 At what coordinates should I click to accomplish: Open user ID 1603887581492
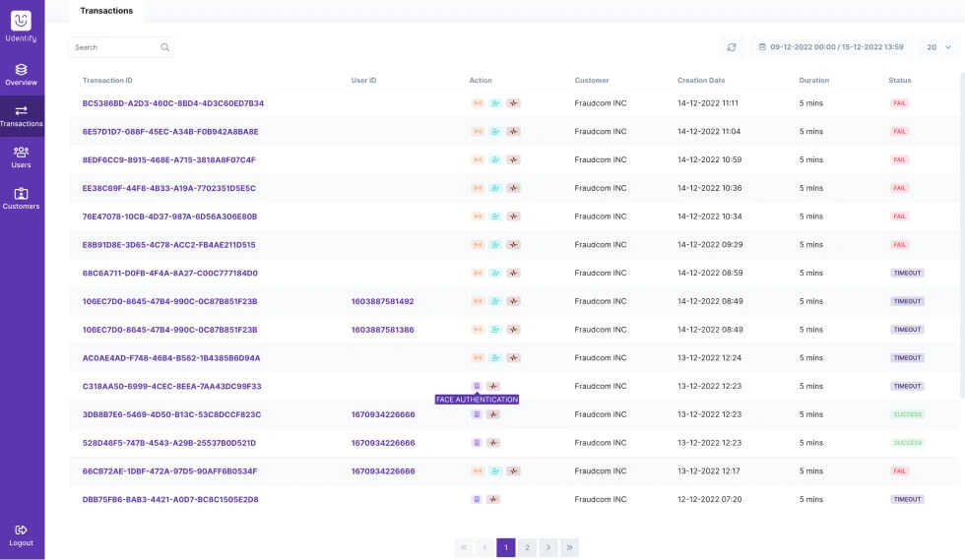(382, 301)
